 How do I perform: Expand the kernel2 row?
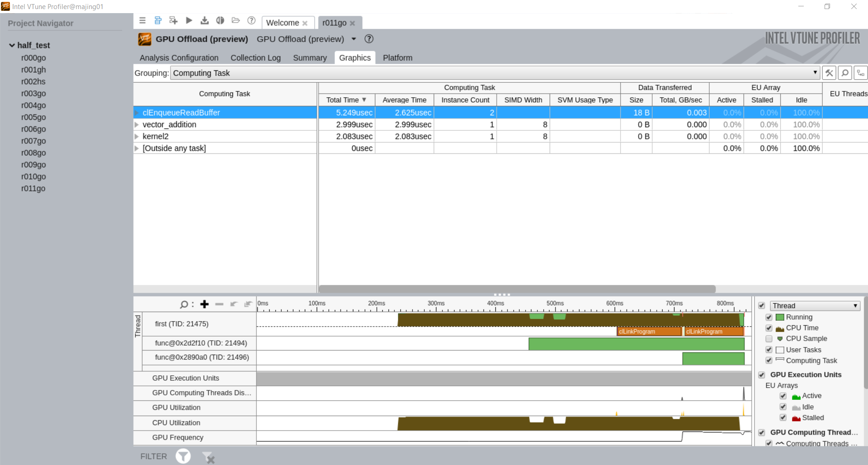coord(137,136)
